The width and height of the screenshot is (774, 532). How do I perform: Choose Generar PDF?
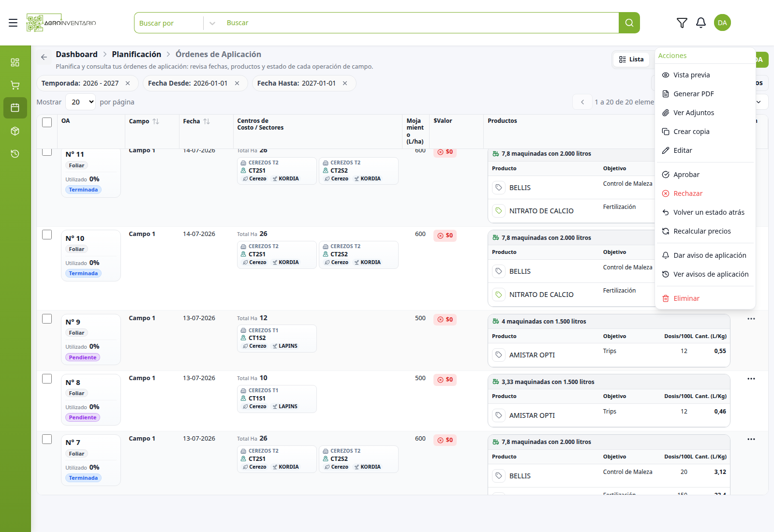point(705,94)
